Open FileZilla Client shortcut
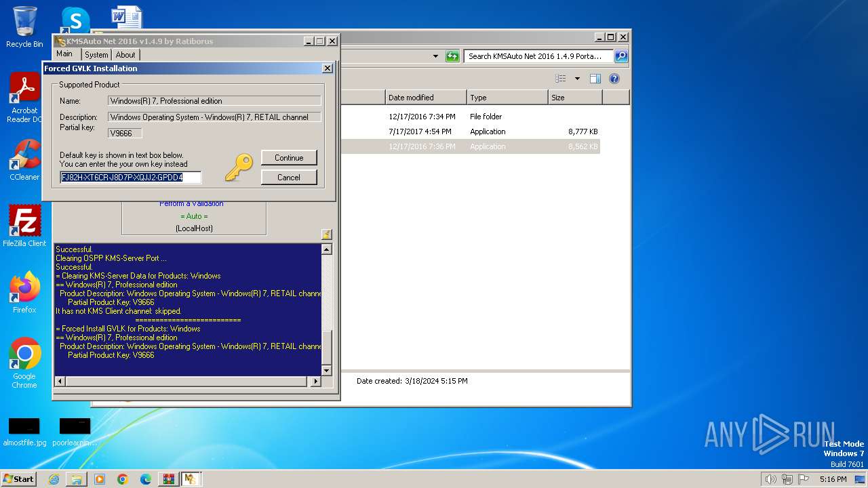The height and width of the screenshot is (488, 868). (x=24, y=226)
